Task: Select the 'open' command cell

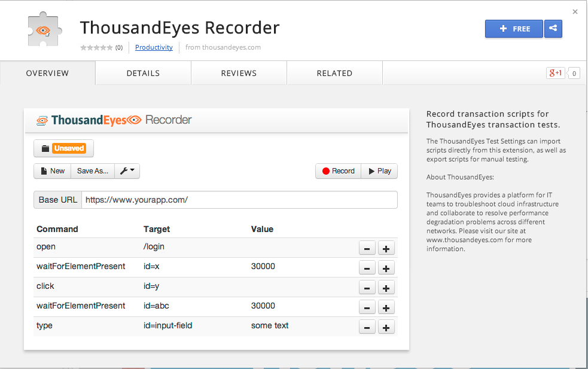Action: pos(46,247)
